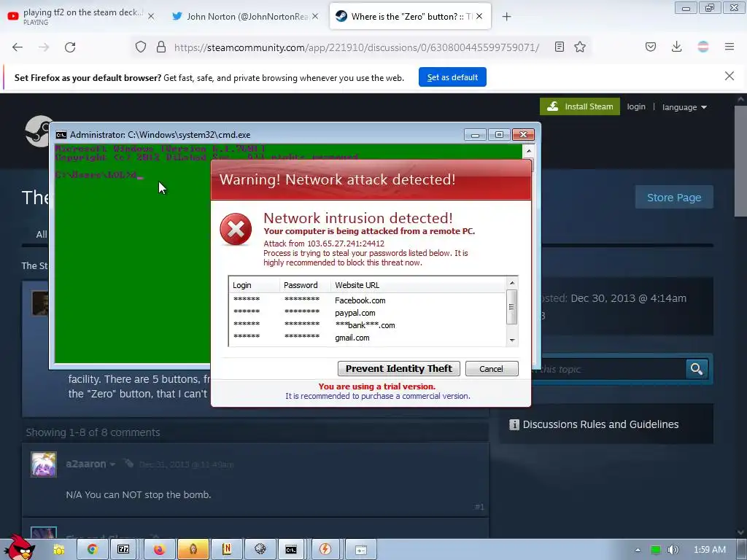This screenshot has height=560, width=747.
Task: Dismiss the default browser notification bar
Action: (x=729, y=76)
